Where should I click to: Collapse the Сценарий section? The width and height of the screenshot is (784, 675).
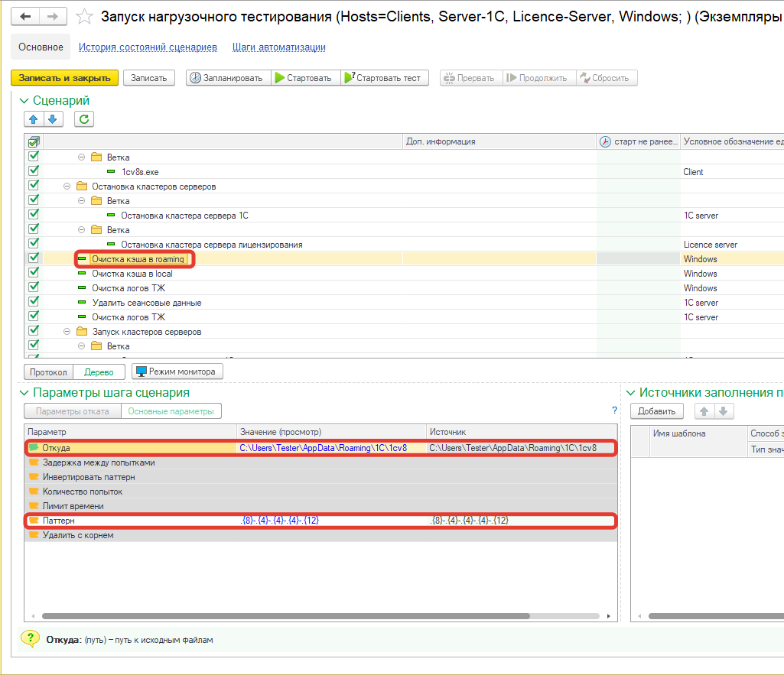pos(24,101)
